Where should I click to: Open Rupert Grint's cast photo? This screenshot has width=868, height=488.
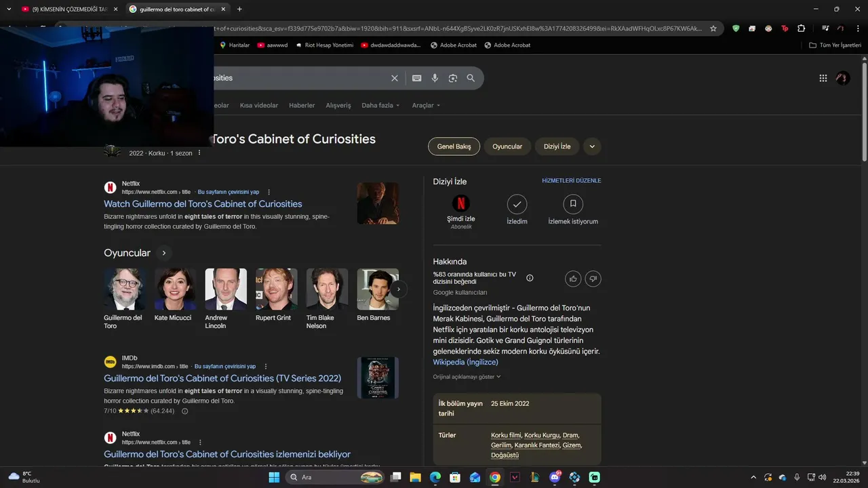(x=277, y=289)
